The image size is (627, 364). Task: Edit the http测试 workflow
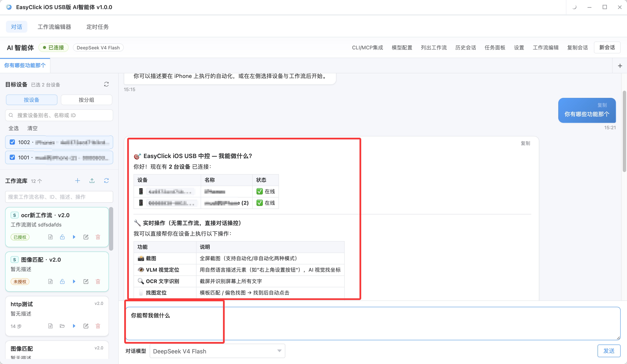(86, 326)
